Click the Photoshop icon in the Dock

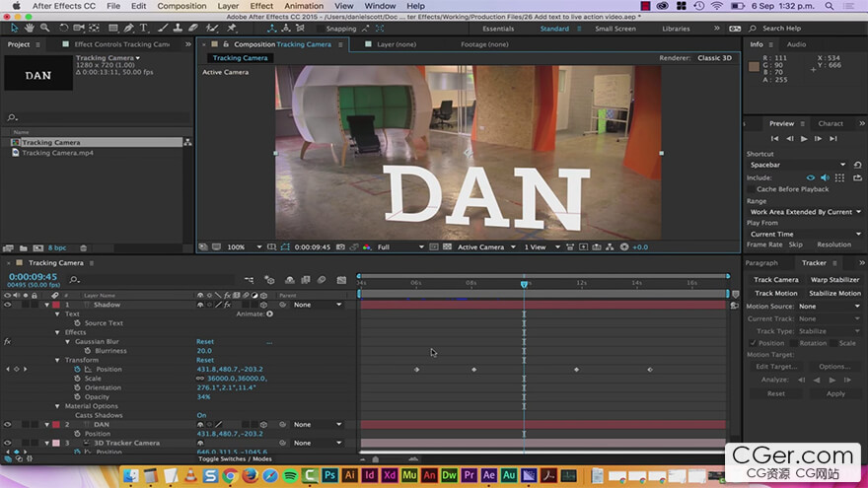[x=330, y=475]
